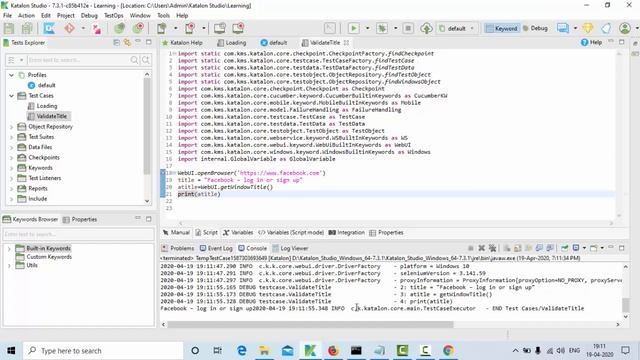The width and height of the screenshot is (640, 360).
Task: Click the Keywords Browser search field
Action: pyautogui.click(x=78, y=234)
